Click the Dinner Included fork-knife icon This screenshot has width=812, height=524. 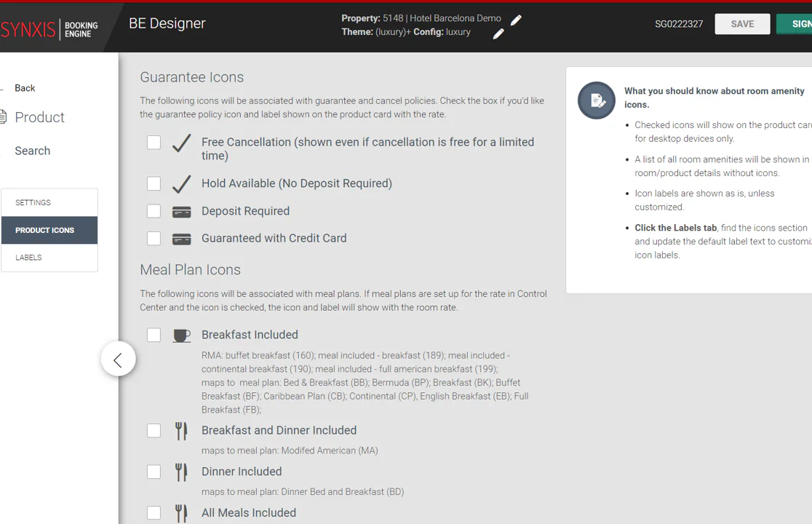[180, 472]
